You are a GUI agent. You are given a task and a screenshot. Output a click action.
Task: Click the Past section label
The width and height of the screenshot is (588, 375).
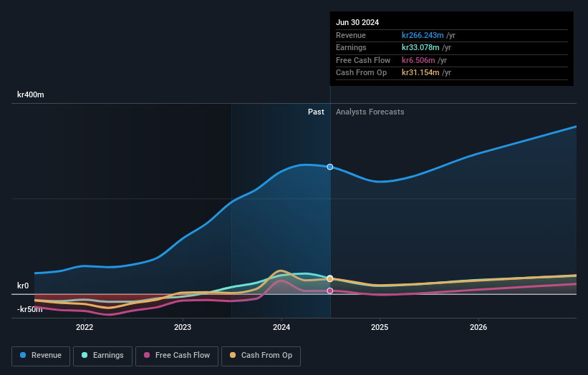coord(316,112)
